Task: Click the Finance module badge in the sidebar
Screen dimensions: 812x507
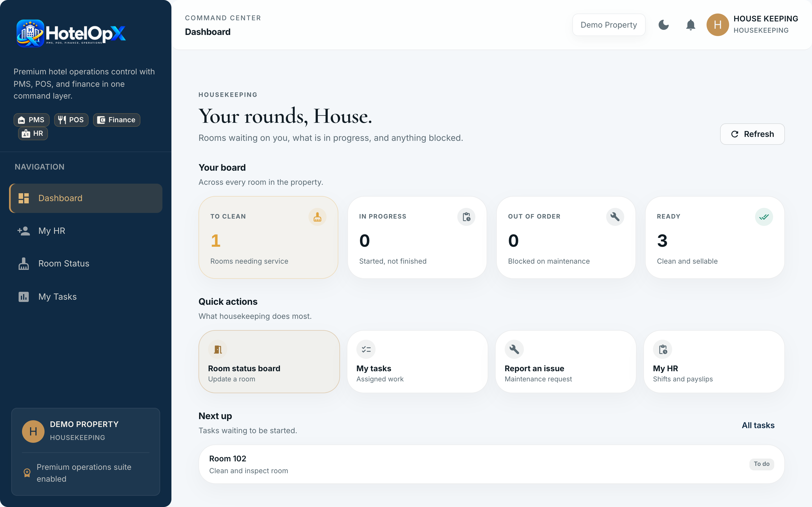Action: (116, 120)
